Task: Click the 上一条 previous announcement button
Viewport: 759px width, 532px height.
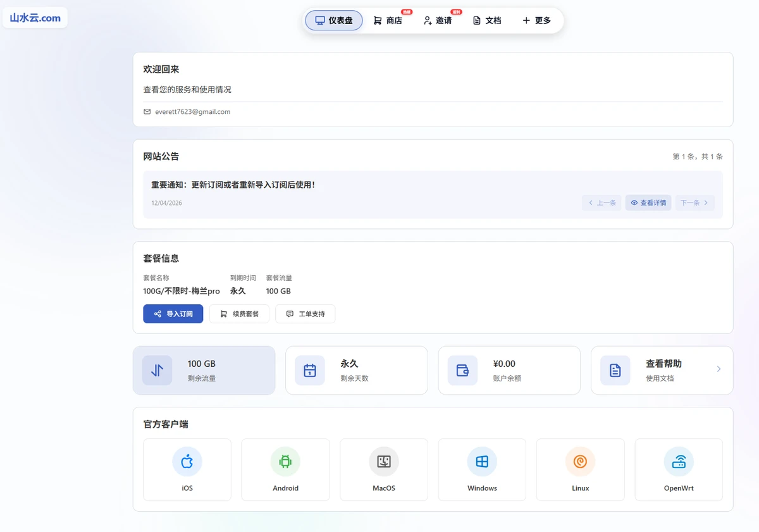Action: (602, 202)
